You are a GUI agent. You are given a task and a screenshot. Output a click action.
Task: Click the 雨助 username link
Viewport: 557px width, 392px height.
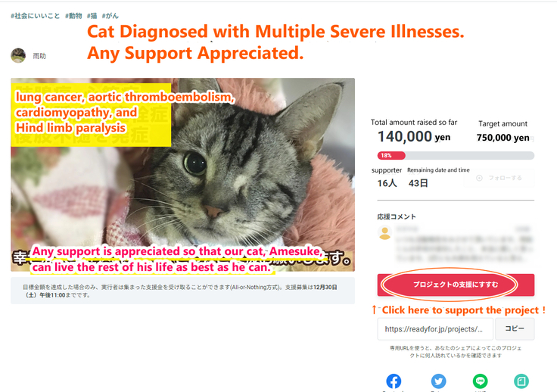(39, 56)
